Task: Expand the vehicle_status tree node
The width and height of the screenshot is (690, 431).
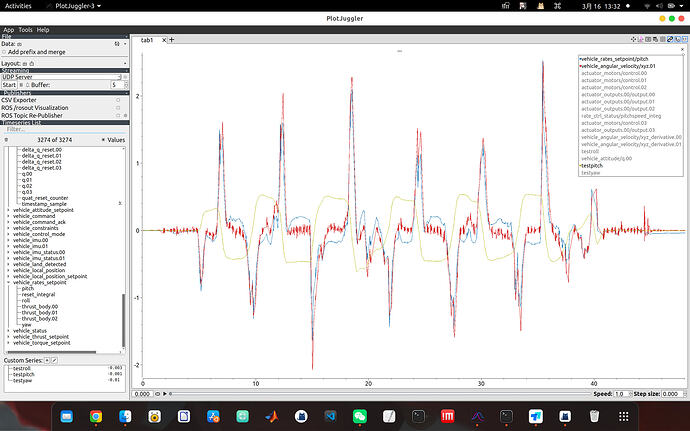Action: (8, 331)
